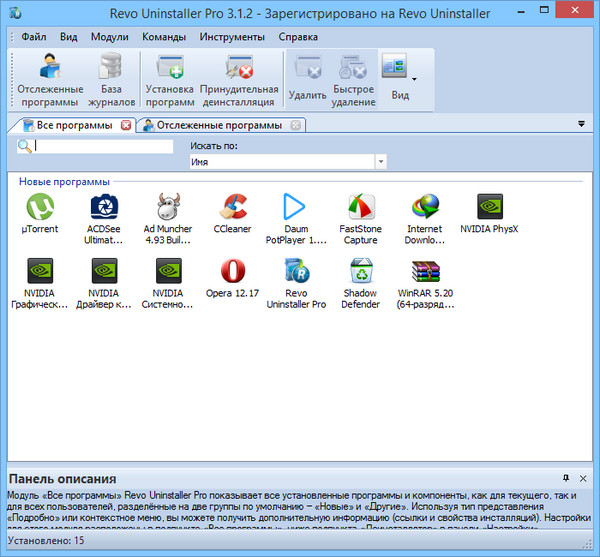
Task: Open the Отслеженные программы toolbar module
Action: click(50, 80)
